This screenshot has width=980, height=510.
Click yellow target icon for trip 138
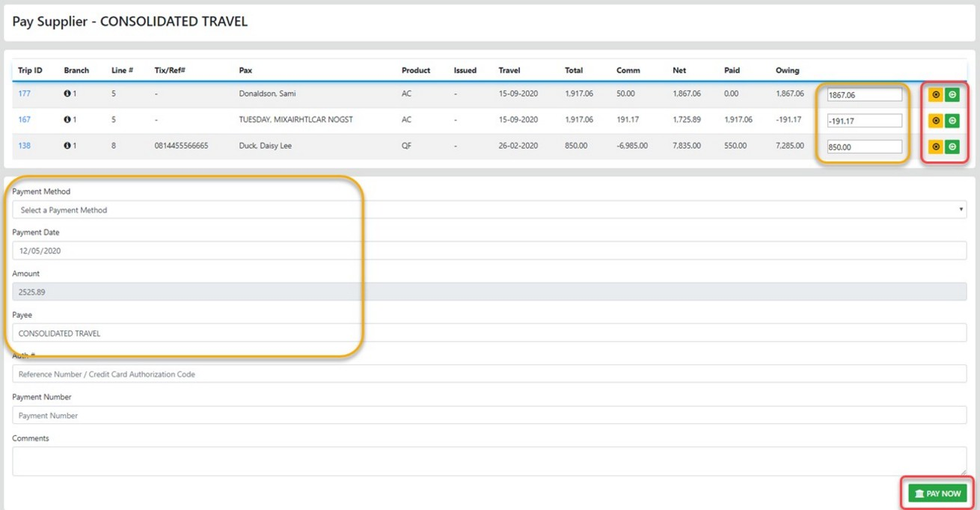[x=935, y=147]
